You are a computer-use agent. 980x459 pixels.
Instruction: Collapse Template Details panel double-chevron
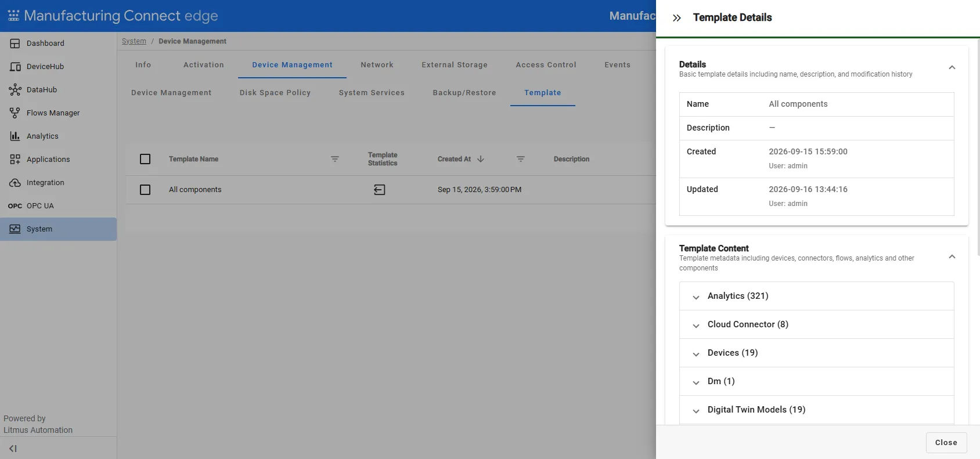[677, 18]
